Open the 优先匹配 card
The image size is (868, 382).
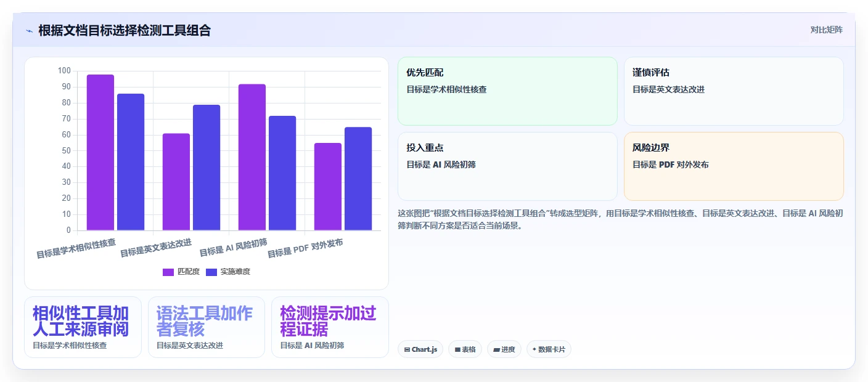(x=507, y=91)
